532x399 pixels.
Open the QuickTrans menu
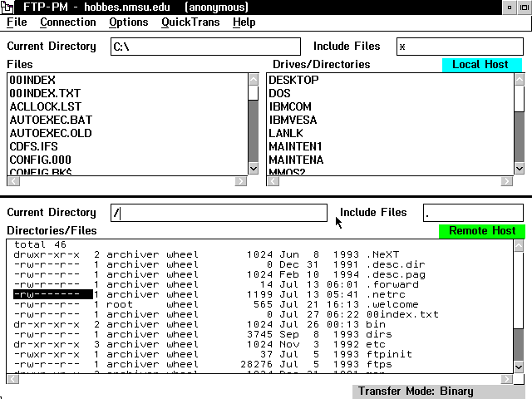tap(190, 22)
